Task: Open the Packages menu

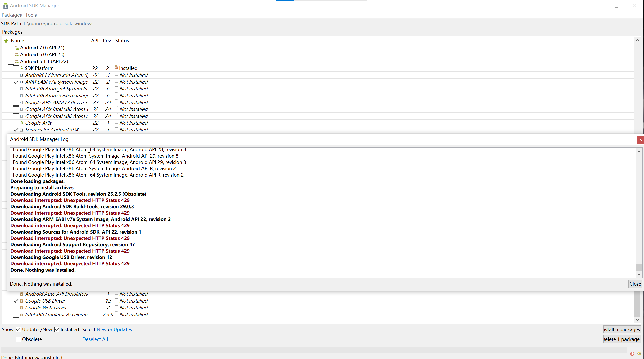Action: [x=12, y=15]
